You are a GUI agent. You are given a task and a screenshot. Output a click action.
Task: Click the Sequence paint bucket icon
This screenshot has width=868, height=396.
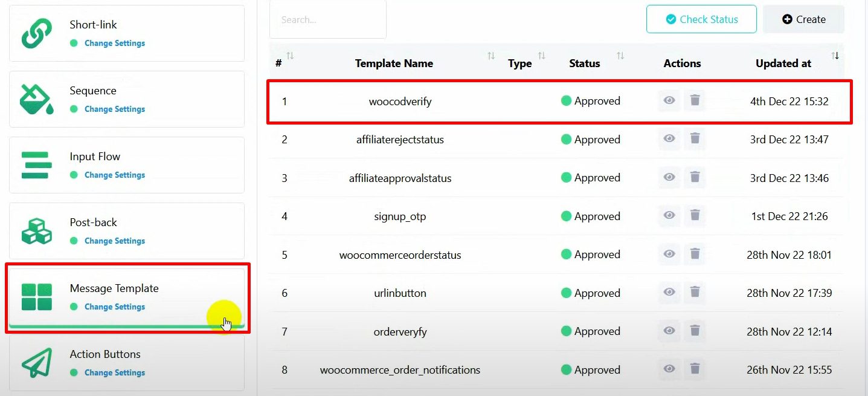click(37, 99)
